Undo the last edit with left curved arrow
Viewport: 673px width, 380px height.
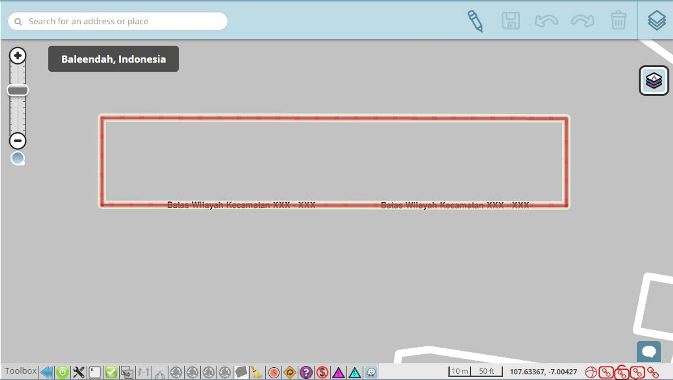[546, 21]
